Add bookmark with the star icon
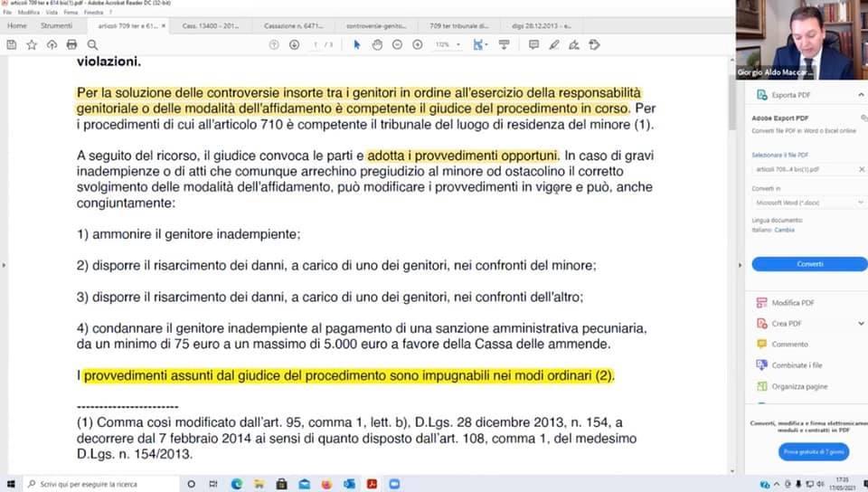This screenshot has width=868, height=492. [32, 45]
